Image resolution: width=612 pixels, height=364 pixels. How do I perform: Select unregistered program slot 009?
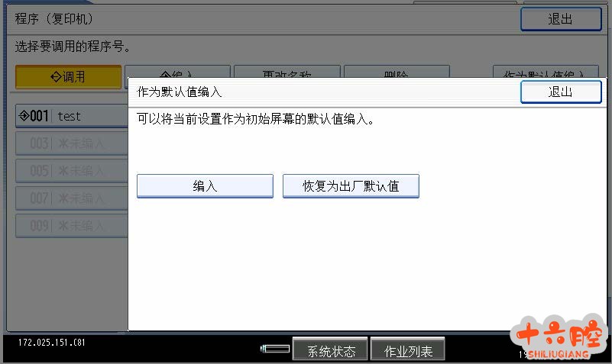71,226
